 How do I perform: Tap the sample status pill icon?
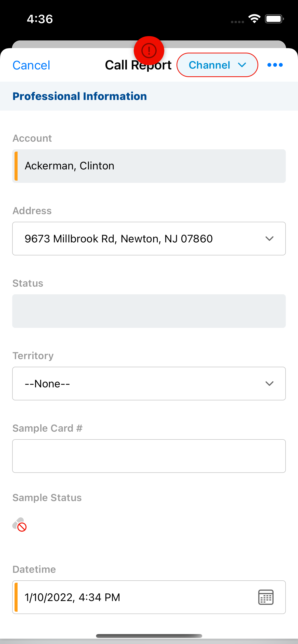pyautogui.click(x=20, y=525)
